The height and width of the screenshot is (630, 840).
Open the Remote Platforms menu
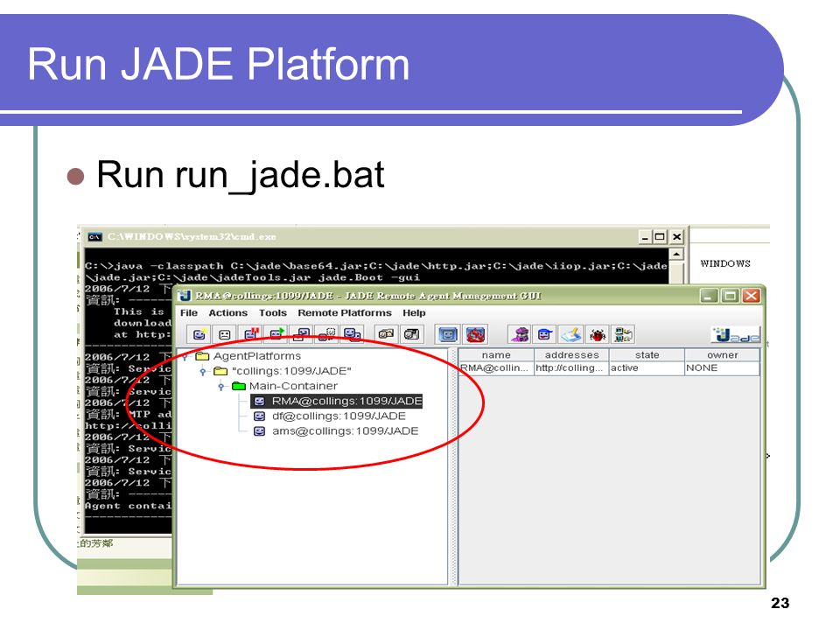(x=345, y=313)
